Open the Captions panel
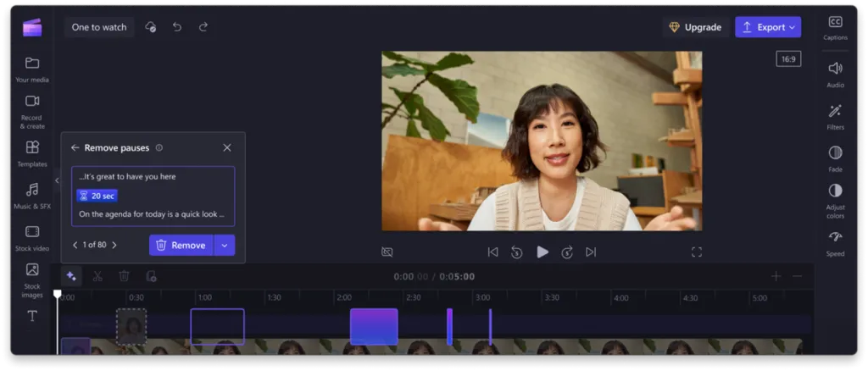Screen dimensions: 868x371 tap(834, 27)
